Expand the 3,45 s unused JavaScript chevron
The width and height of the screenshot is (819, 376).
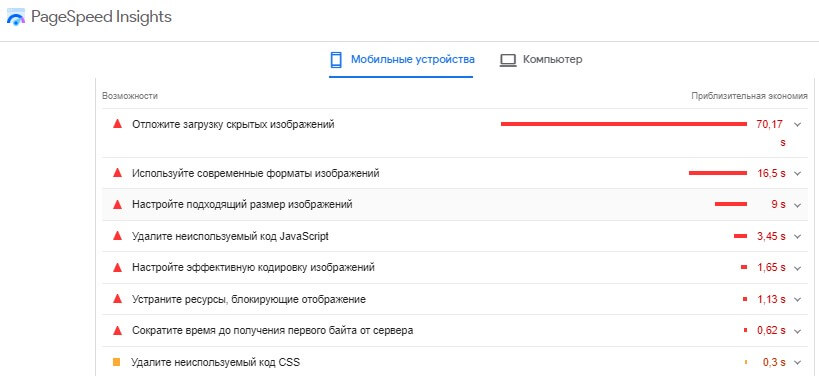coord(797,237)
